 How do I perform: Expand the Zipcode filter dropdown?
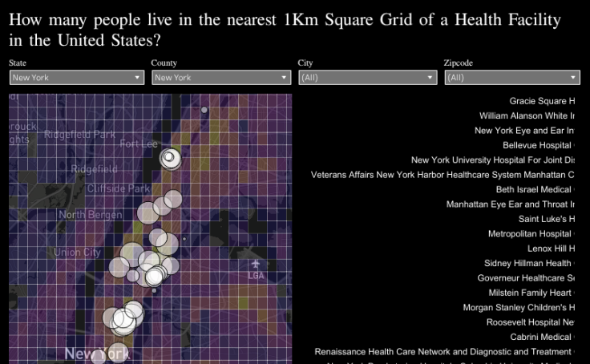512,78
